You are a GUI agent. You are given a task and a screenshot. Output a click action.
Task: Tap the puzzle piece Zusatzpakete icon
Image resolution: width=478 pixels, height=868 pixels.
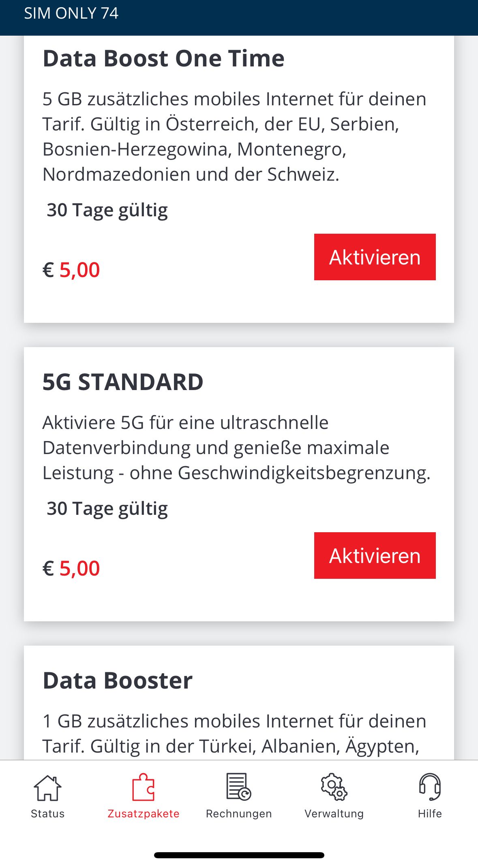click(143, 788)
